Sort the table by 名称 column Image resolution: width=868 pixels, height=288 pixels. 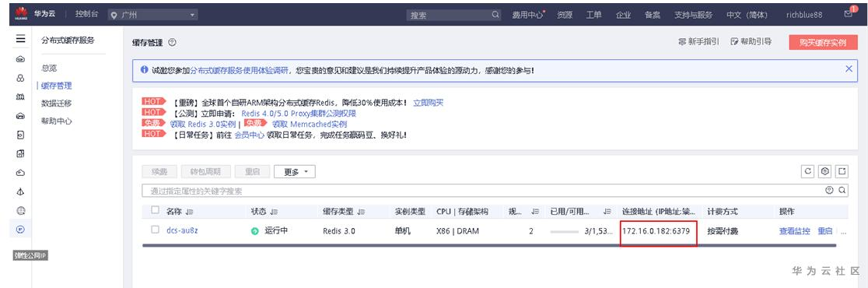coord(189,212)
